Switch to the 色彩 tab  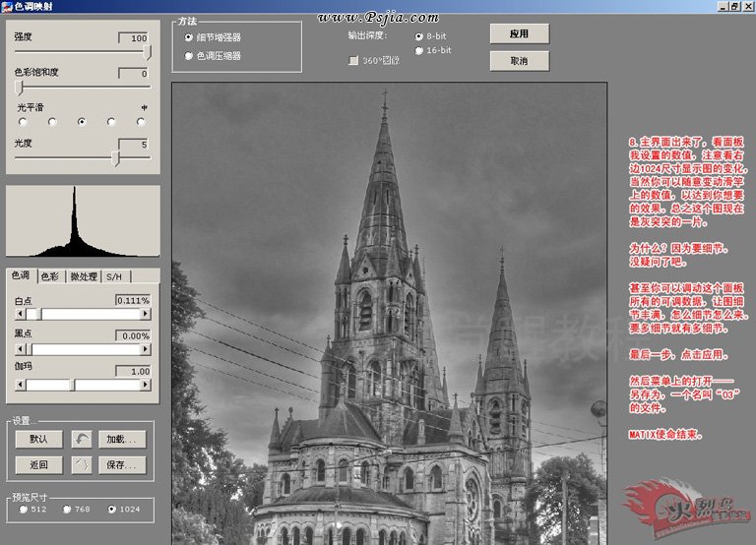click(49, 276)
